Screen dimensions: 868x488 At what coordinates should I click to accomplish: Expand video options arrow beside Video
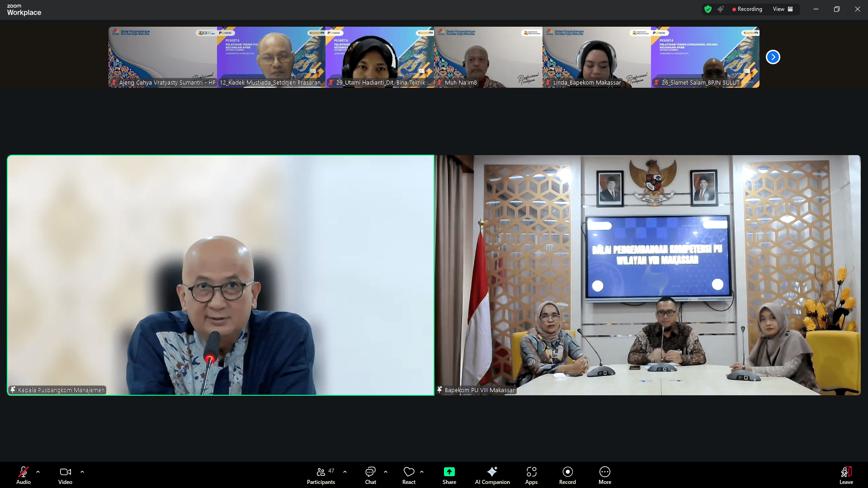point(82,472)
